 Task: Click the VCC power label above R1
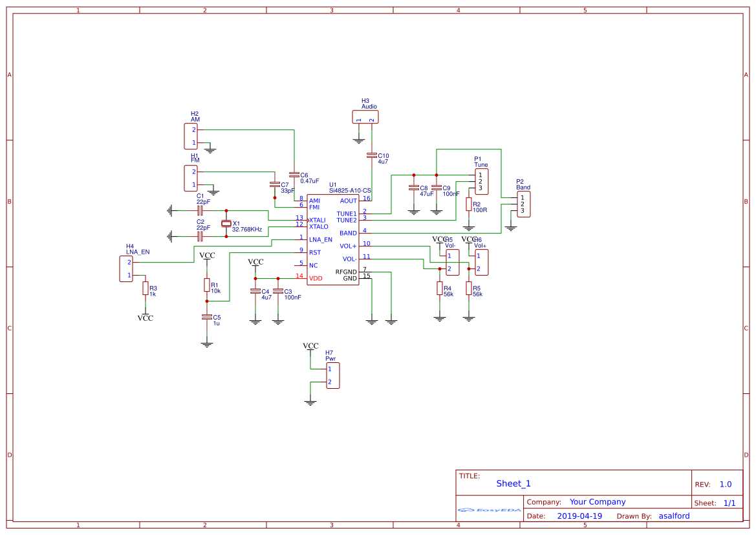click(208, 255)
